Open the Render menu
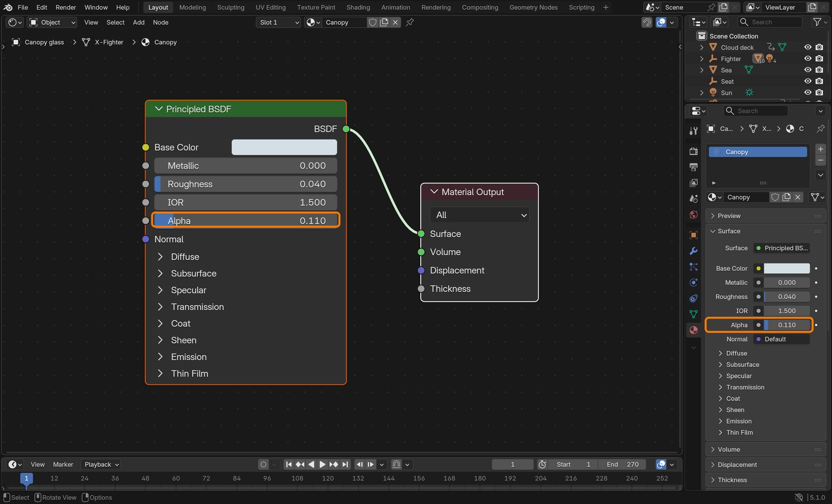This screenshot has width=832, height=504. pyautogui.click(x=66, y=7)
